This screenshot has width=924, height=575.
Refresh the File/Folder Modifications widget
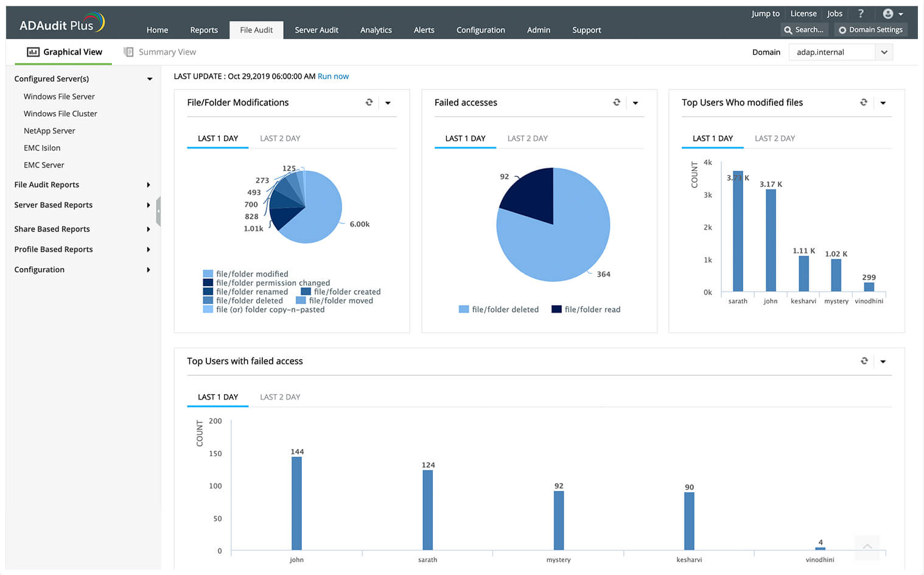369,102
